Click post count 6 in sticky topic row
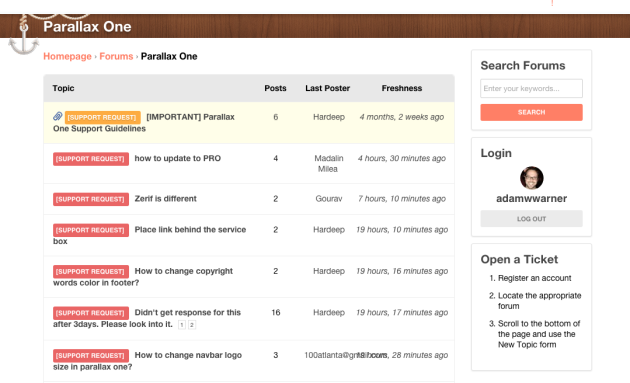The width and height of the screenshot is (630, 383). [276, 117]
